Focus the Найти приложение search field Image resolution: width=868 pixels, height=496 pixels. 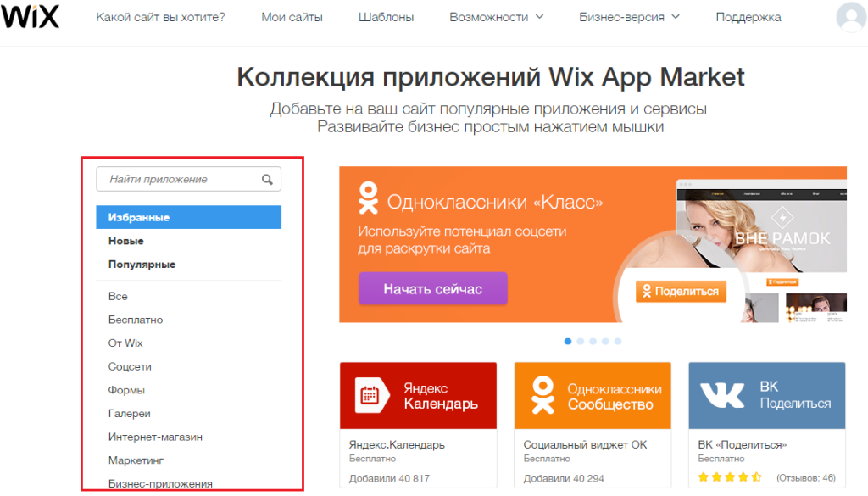tap(189, 180)
